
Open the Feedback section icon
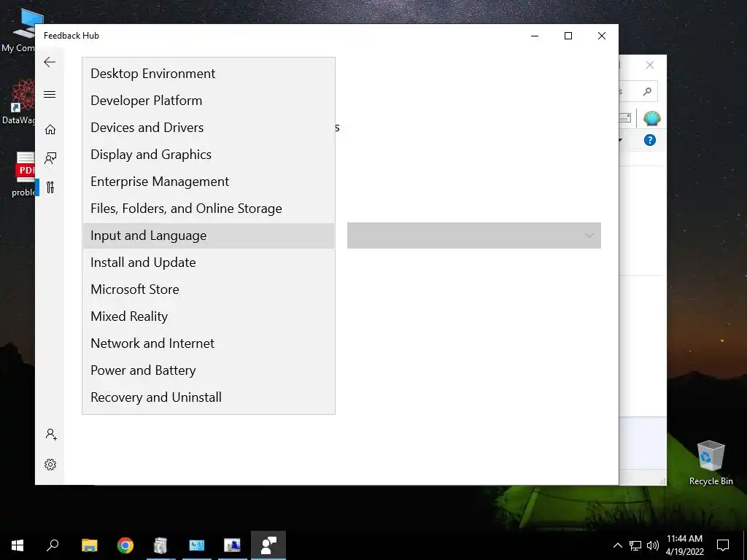(50, 158)
